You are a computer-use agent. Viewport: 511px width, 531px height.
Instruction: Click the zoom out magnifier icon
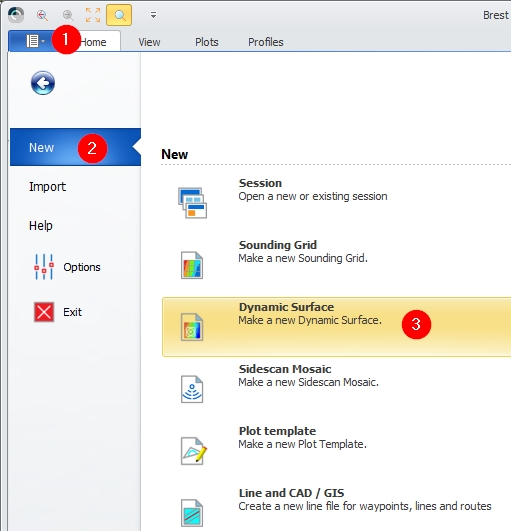(x=42, y=15)
